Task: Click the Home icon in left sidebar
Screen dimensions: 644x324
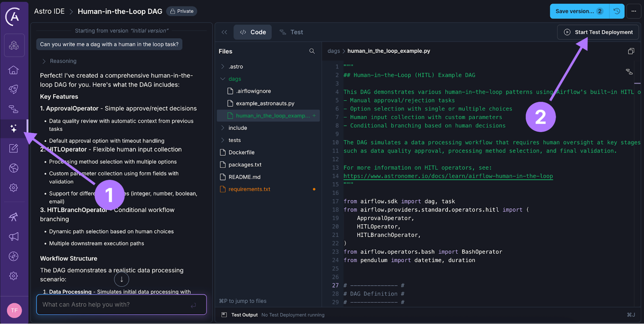Action: 14,70
